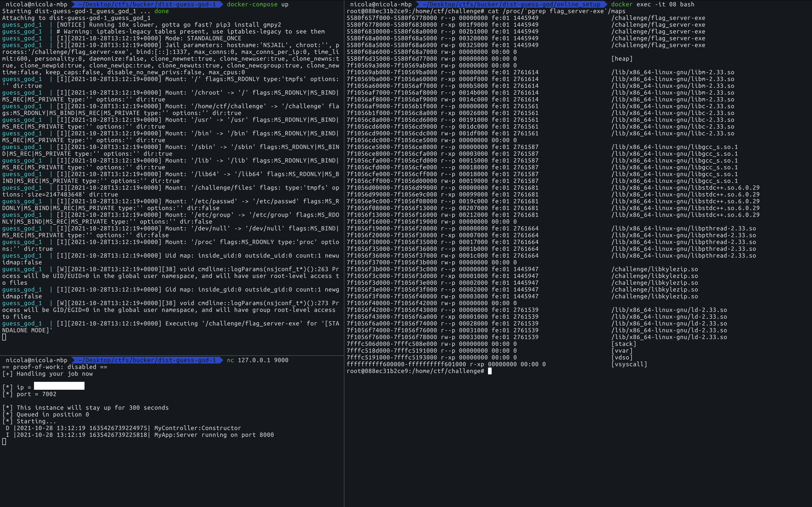Screen dimensions: 812x507
Task: Click the 'nc 127.0.0.1 9000' command
Action: tap(257, 360)
